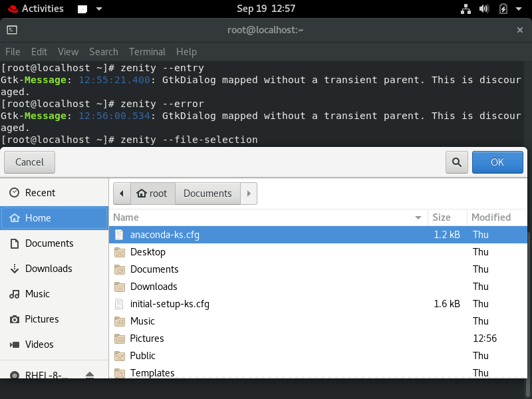Click the 12:55:21.400 timestamp in terminal
The width and height of the screenshot is (532, 399).
pyautogui.click(x=114, y=80)
